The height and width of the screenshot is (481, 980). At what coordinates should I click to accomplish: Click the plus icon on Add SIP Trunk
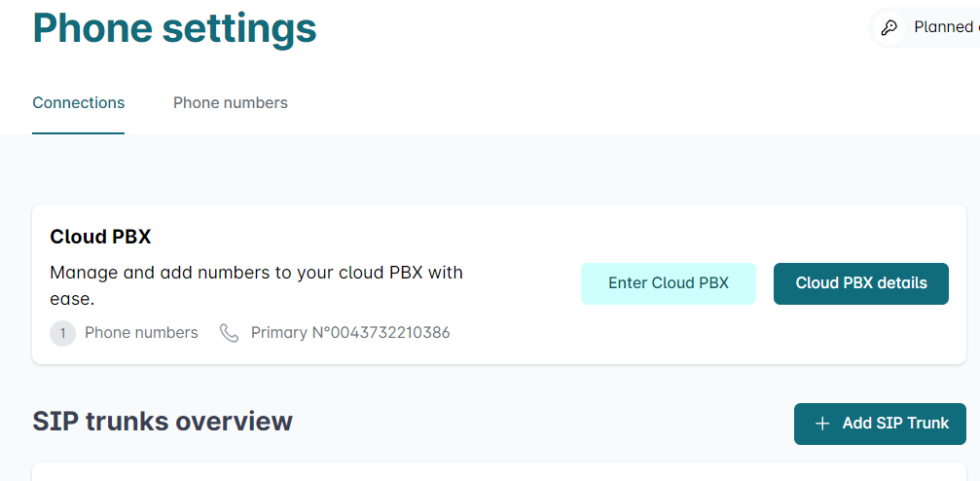[822, 424]
